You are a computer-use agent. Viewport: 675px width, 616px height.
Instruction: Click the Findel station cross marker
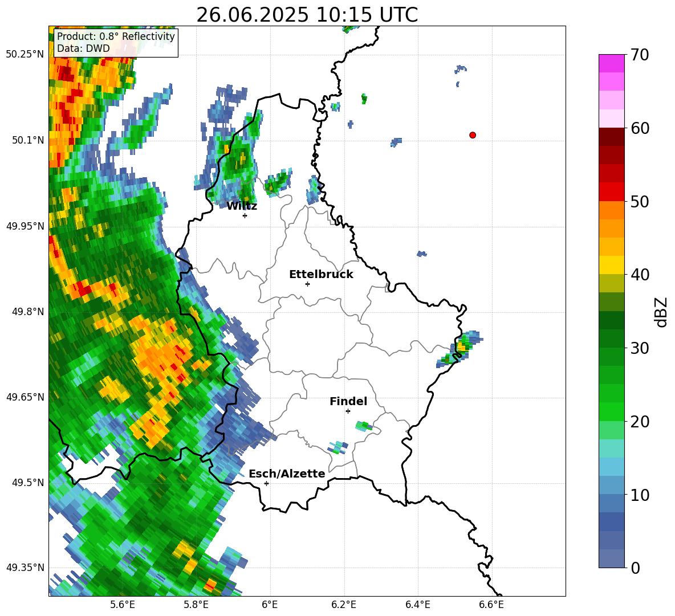(348, 411)
